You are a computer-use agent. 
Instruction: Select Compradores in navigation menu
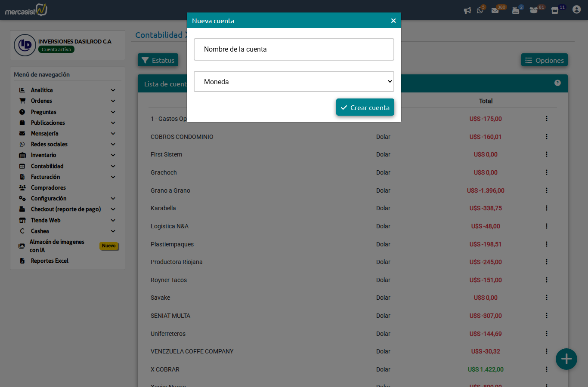point(48,188)
